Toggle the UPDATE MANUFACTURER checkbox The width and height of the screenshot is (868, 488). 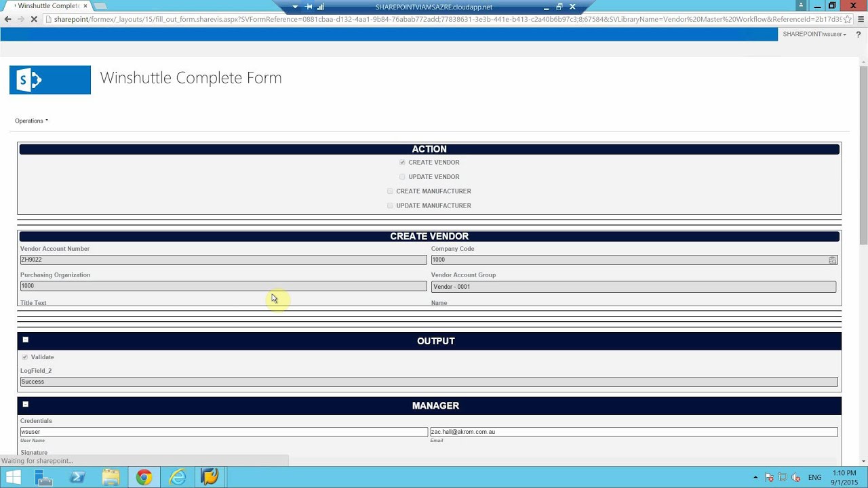[390, 205]
